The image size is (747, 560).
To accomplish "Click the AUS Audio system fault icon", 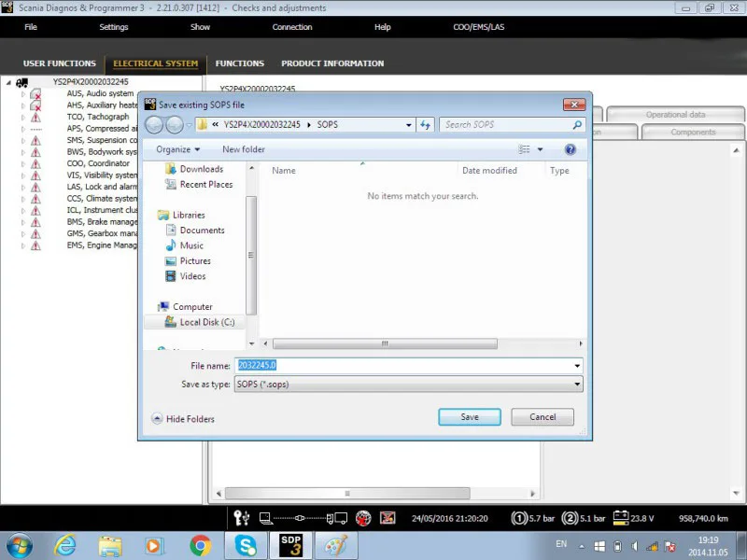I will point(35,94).
